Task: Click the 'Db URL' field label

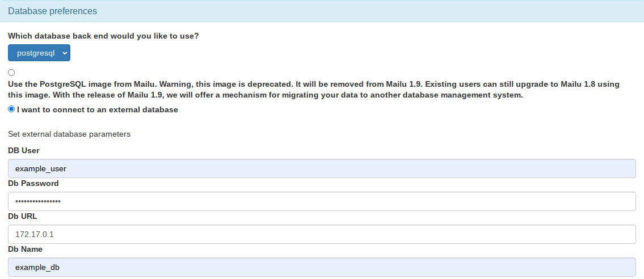Action: point(23,216)
